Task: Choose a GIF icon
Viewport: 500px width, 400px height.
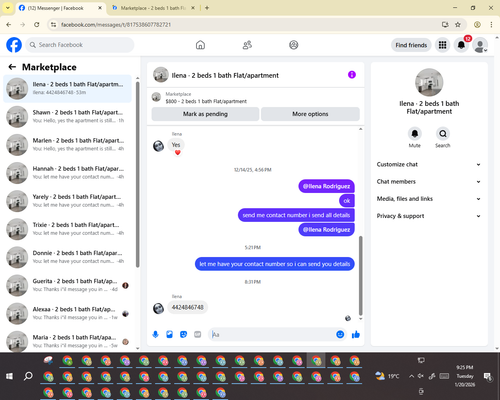Action: click(198, 334)
